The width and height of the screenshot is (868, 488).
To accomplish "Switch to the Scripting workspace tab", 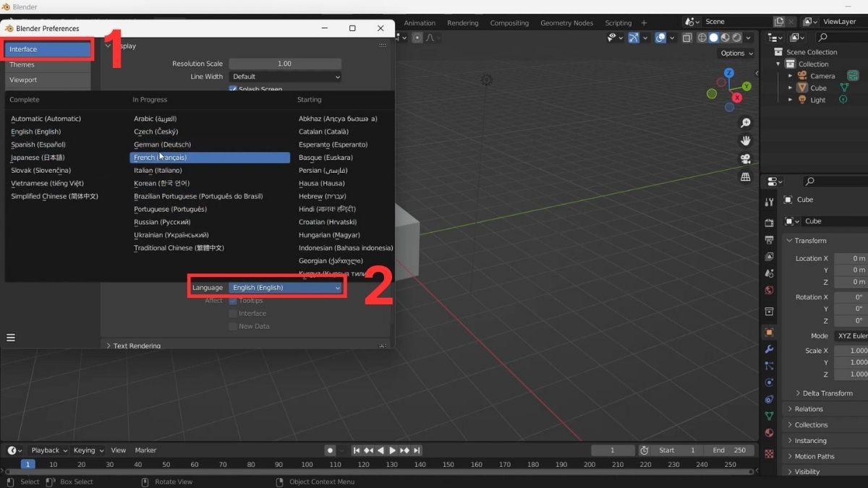I will click(618, 23).
